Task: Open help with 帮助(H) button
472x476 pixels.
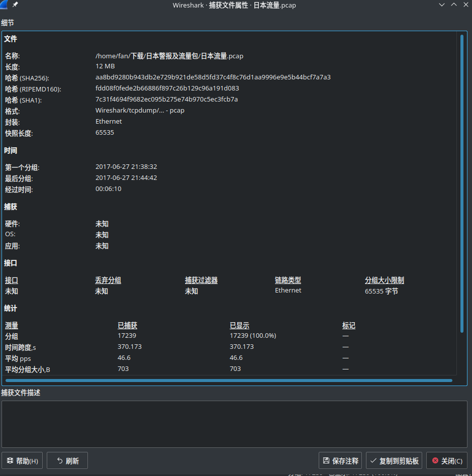Action: tap(22, 460)
